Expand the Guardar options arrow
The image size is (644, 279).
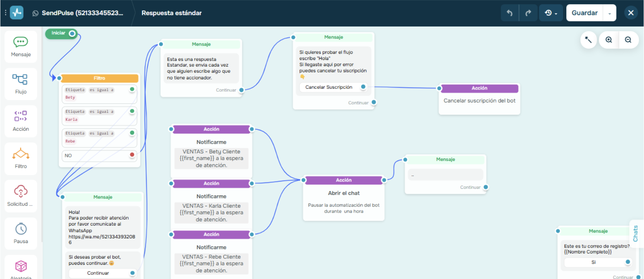click(x=609, y=13)
